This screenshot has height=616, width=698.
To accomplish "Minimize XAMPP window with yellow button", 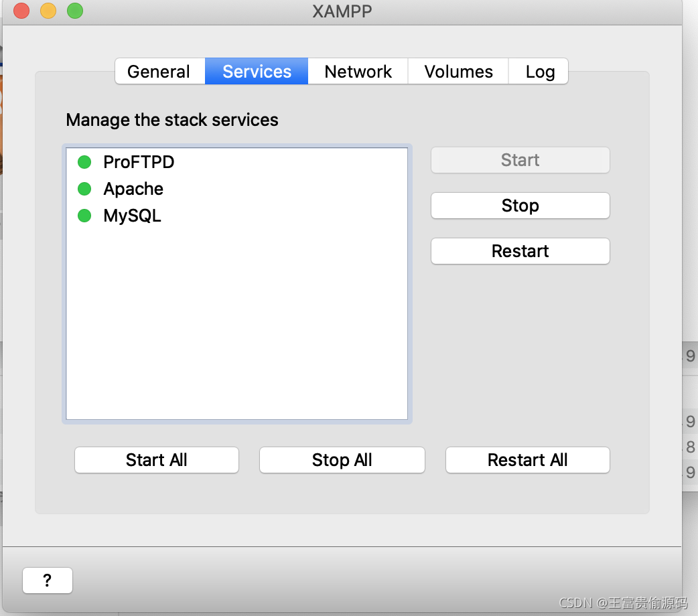I will 48,11.
